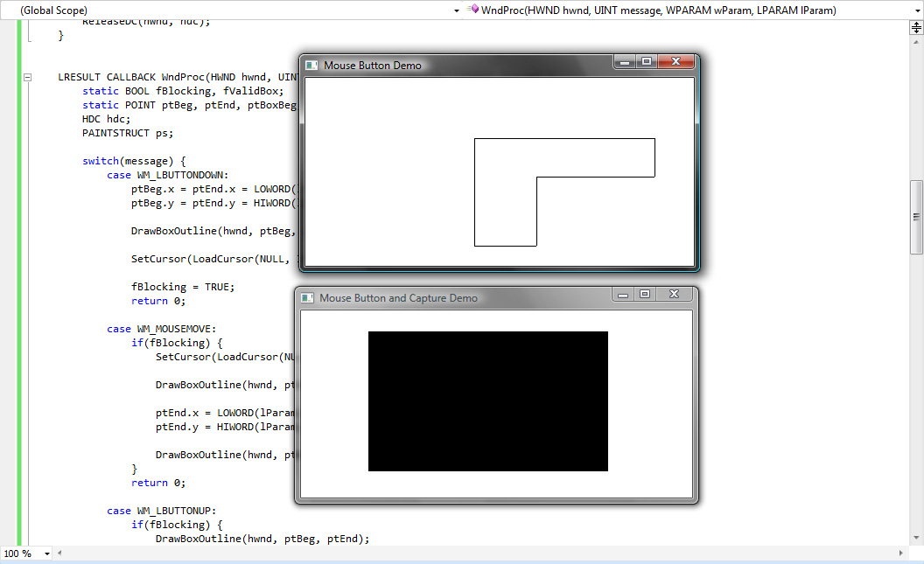This screenshot has width=924, height=564.
Task: Close the Mouse Button and Capture Demo window
Action: pos(674,295)
